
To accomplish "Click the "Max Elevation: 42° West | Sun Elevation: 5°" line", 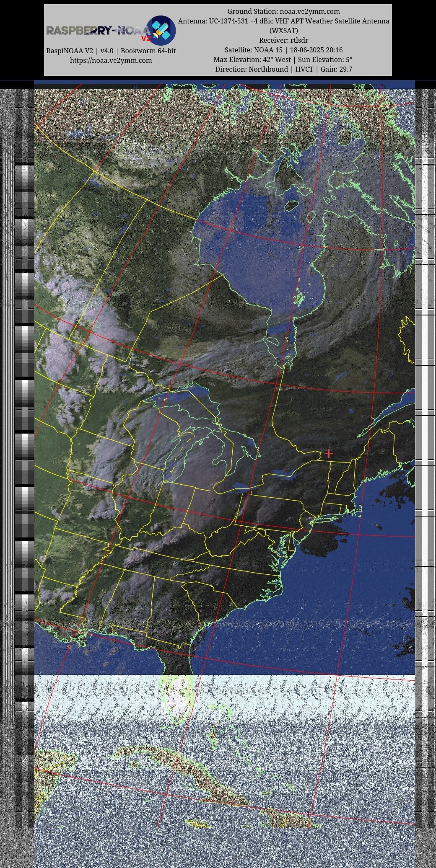I will (283, 59).
